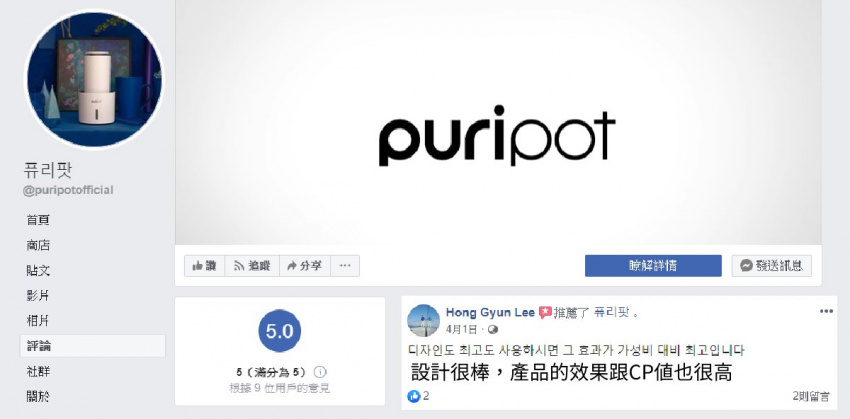Click the 追蹤 follow button
Viewport: 850px width, 419px height.
(252, 266)
